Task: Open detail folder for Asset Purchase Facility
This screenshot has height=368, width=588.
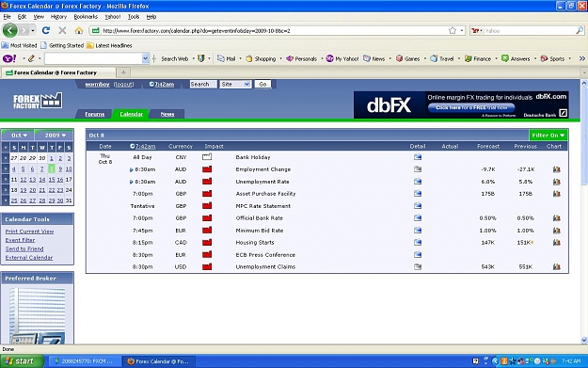Action: [418, 194]
